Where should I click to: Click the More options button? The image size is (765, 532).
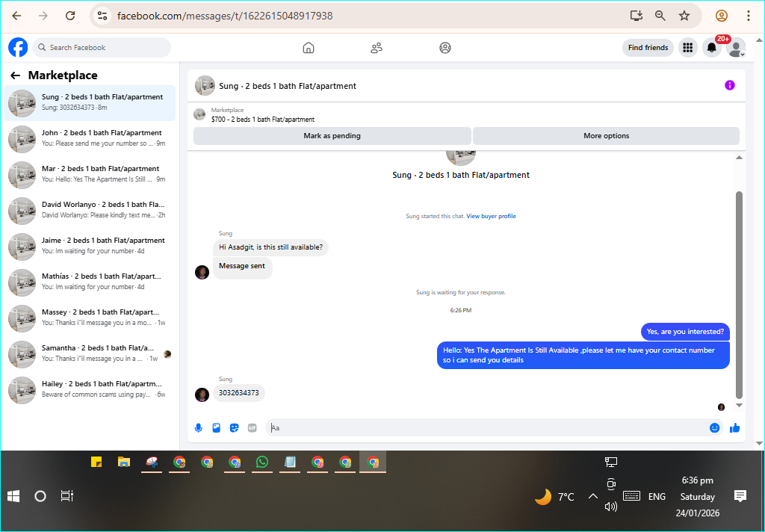[x=606, y=136]
